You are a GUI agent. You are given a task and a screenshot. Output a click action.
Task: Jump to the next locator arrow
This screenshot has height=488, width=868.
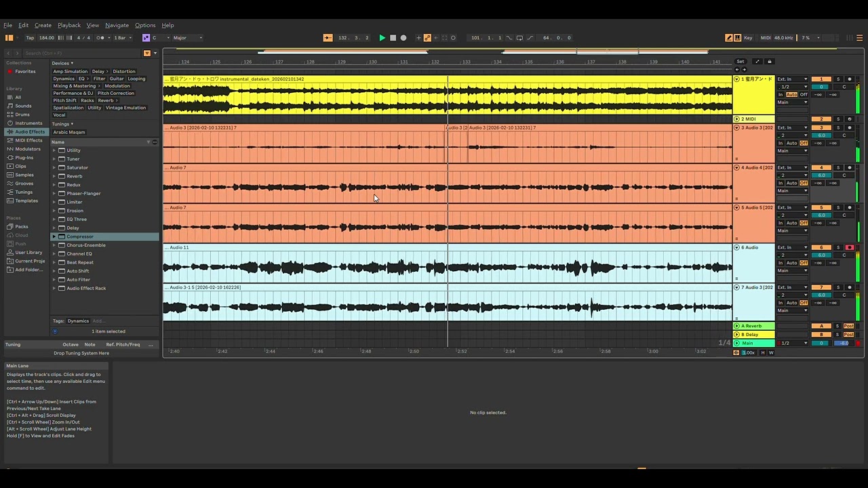click(x=744, y=69)
